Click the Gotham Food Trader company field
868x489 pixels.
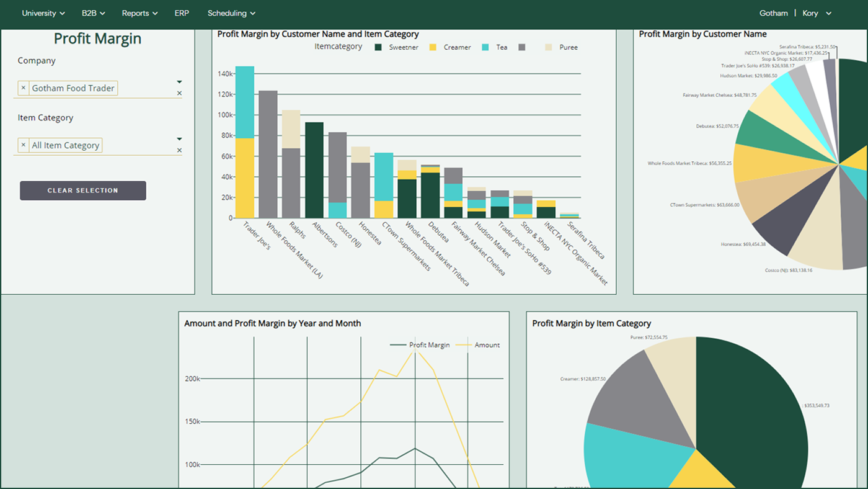pos(98,88)
